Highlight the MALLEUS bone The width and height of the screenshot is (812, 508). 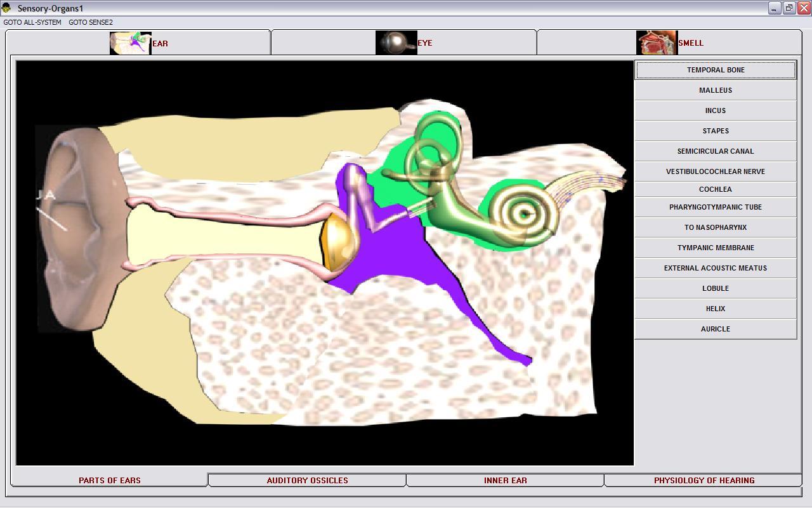click(716, 90)
